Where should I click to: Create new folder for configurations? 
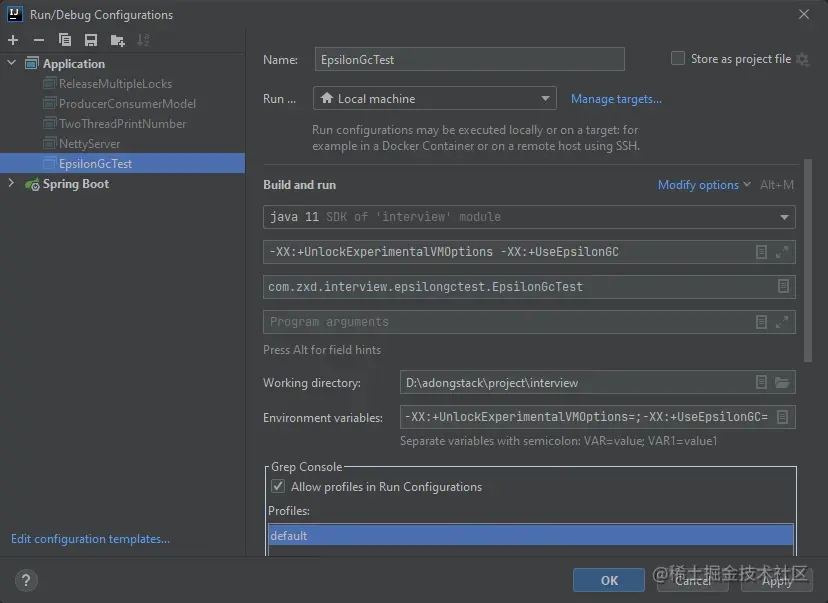[117, 40]
